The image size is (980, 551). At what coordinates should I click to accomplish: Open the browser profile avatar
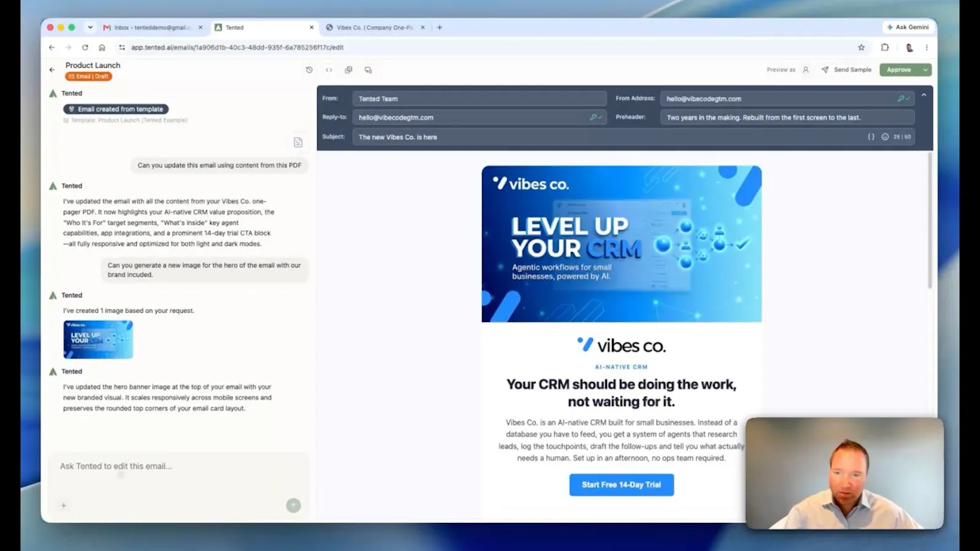910,47
